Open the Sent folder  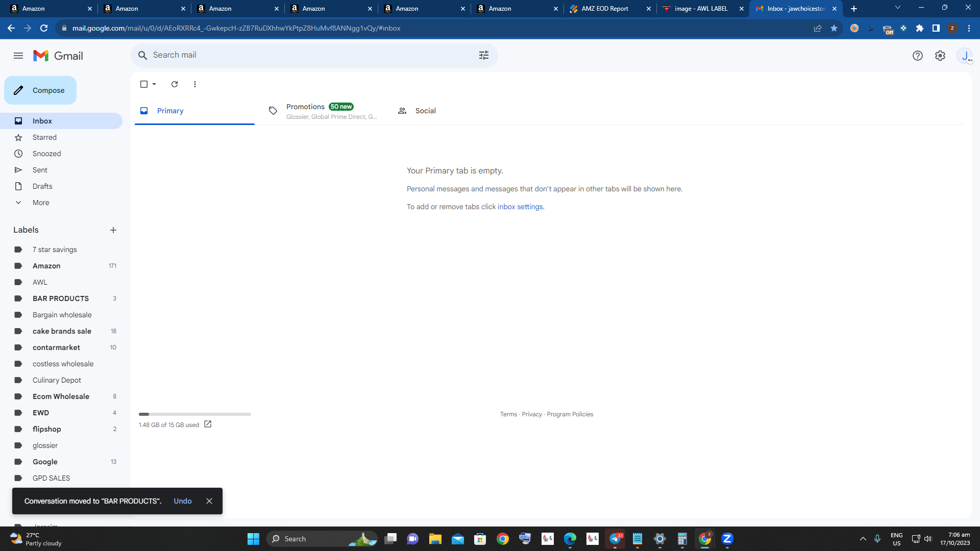pyautogui.click(x=61, y=170)
